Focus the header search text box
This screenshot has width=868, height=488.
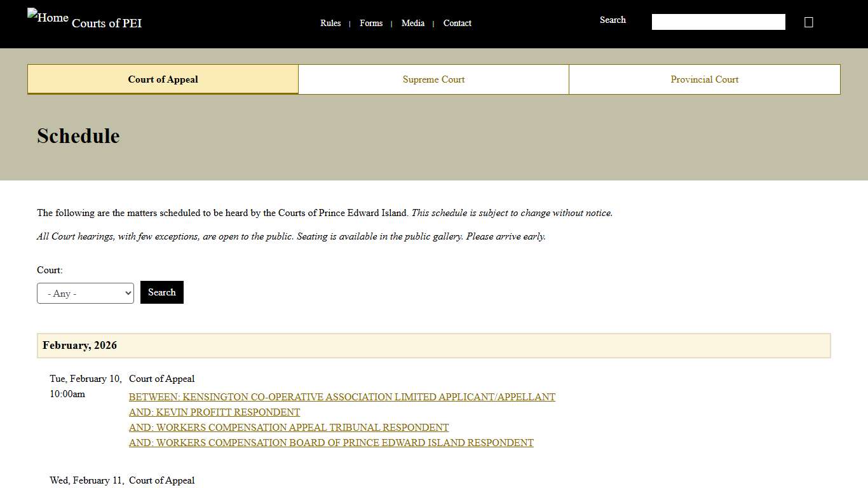click(x=718, y=22)
